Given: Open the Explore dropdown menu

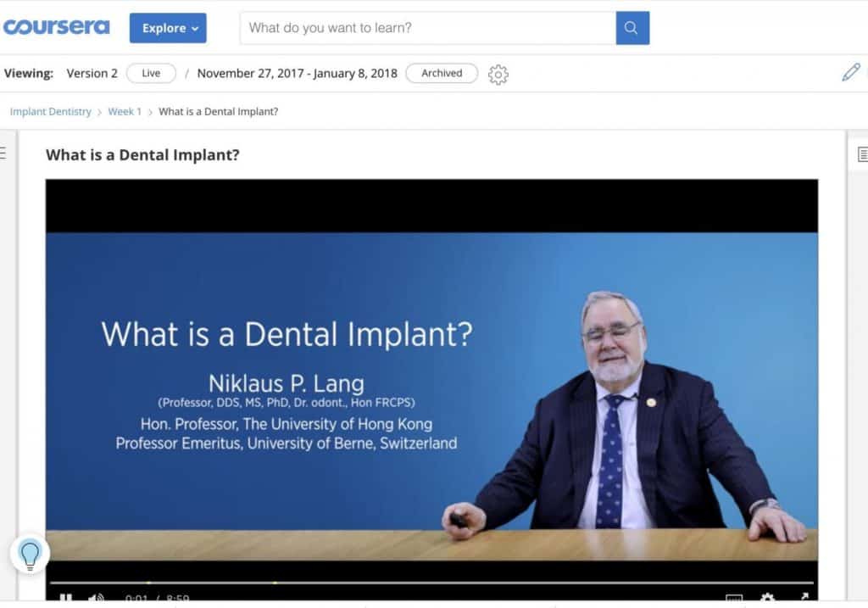Looking at the screenshot, I should 168,28.
